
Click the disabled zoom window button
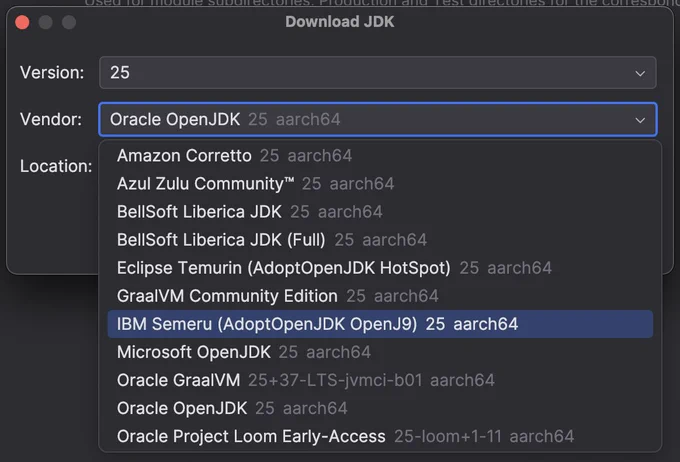pos(69,22)
